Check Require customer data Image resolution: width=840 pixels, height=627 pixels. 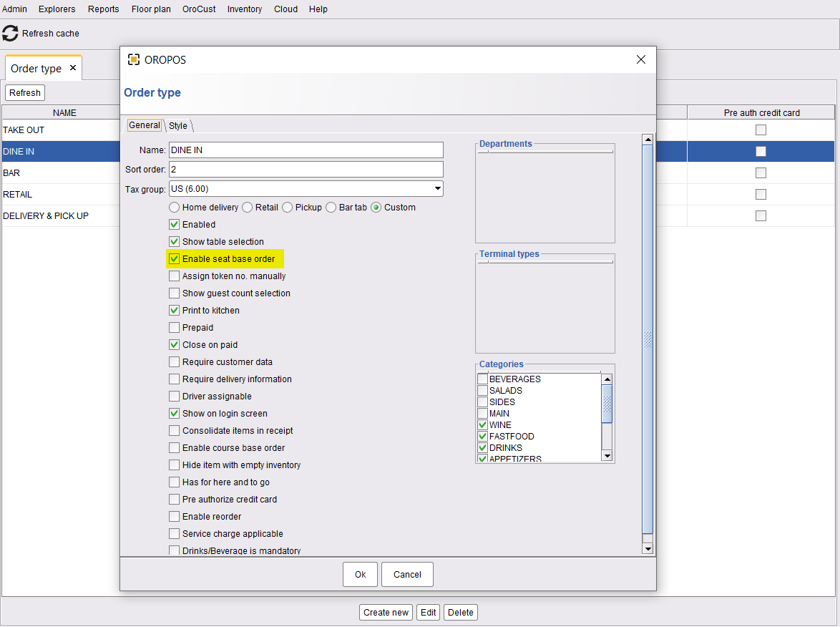pos(174,361)
